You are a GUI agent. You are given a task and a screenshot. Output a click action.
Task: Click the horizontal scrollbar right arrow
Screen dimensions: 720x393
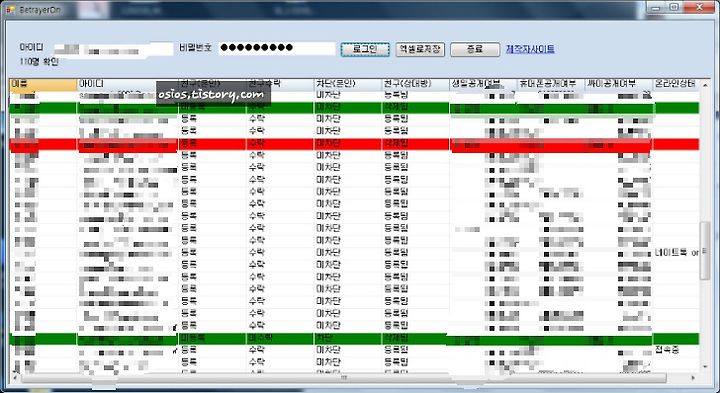coord(694,378)
